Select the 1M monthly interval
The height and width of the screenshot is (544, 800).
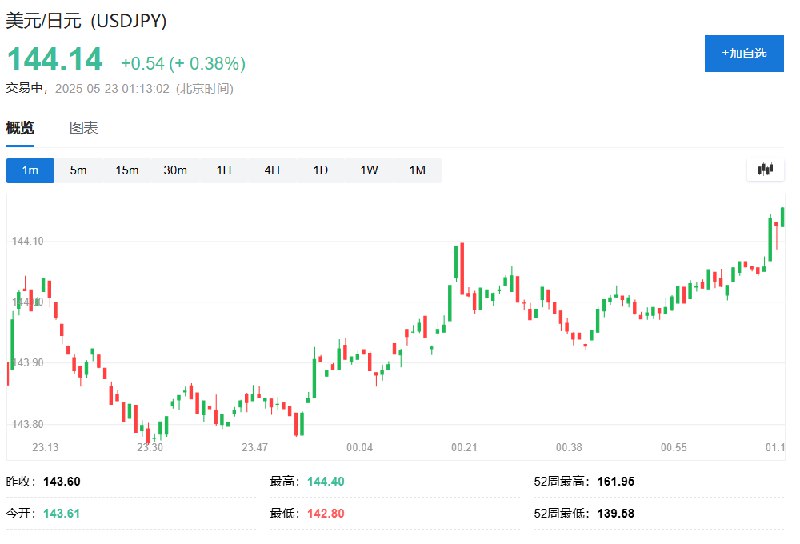[417, 170]
